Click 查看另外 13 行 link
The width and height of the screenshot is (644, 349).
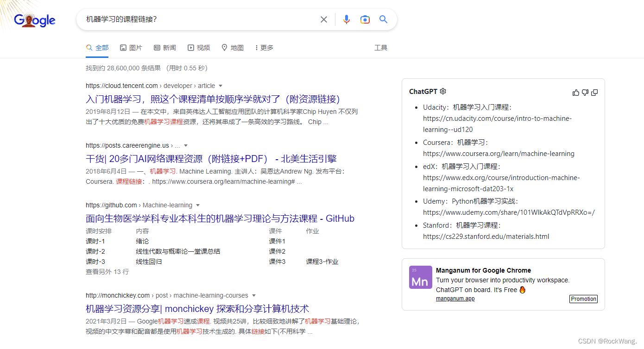(107, 272)
